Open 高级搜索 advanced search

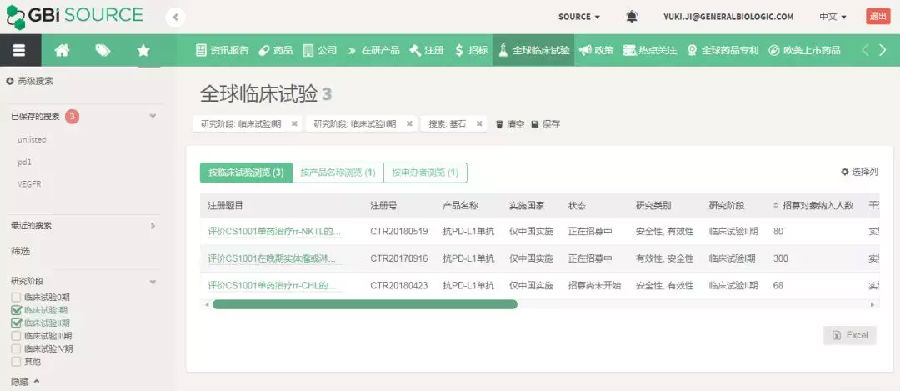tap(30, 82)
